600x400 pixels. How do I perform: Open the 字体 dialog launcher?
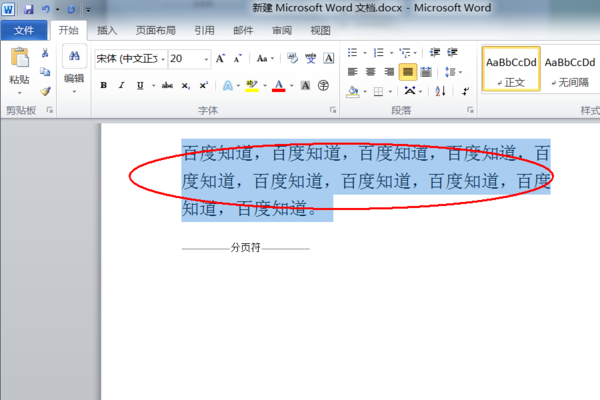(x=333, y=110)
